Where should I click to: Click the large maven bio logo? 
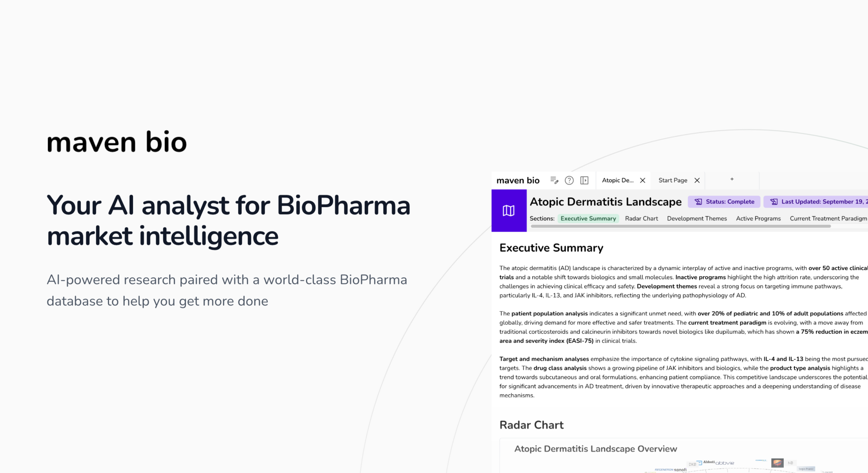tap(116, 142)
